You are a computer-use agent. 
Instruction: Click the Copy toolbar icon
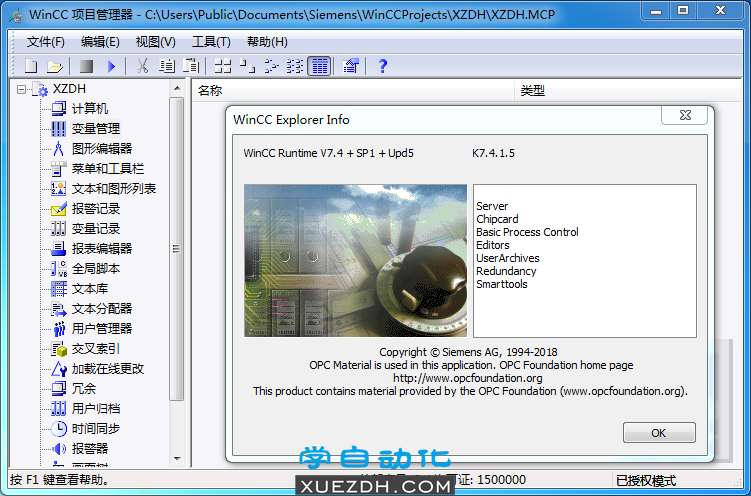(x=167, y=66)
